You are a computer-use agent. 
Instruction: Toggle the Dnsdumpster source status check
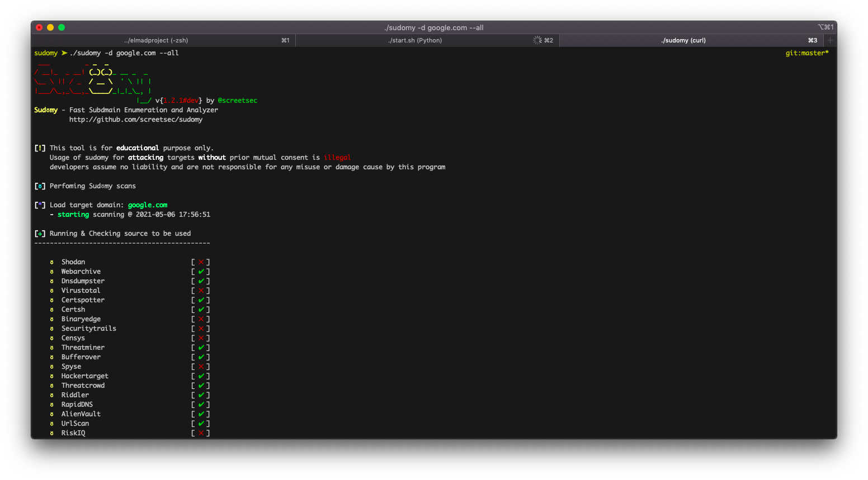[201, 281]
